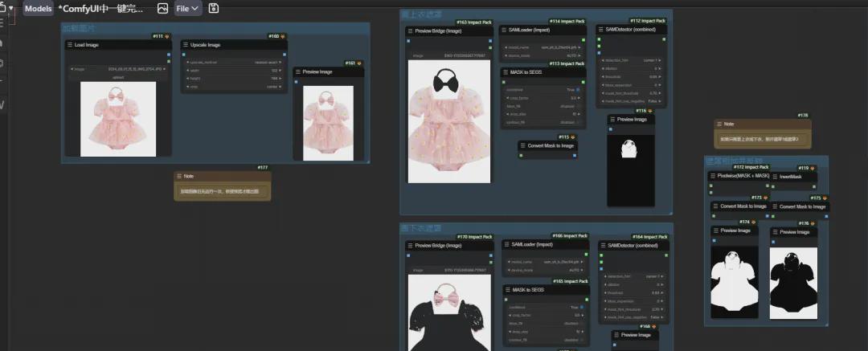Open menu icon of MASK to SEGS node #165
Screen dimensions: 868x351
point(508,290)
